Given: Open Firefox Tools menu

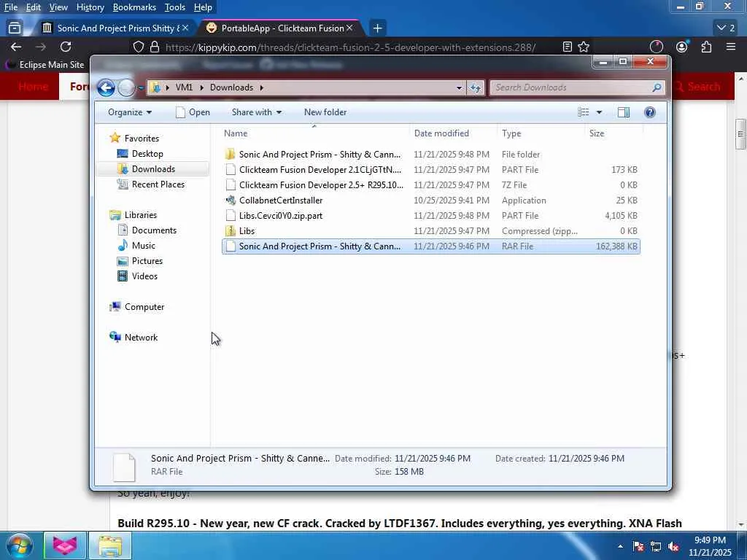Looking at the screenshot, I should tap(174, 7).
